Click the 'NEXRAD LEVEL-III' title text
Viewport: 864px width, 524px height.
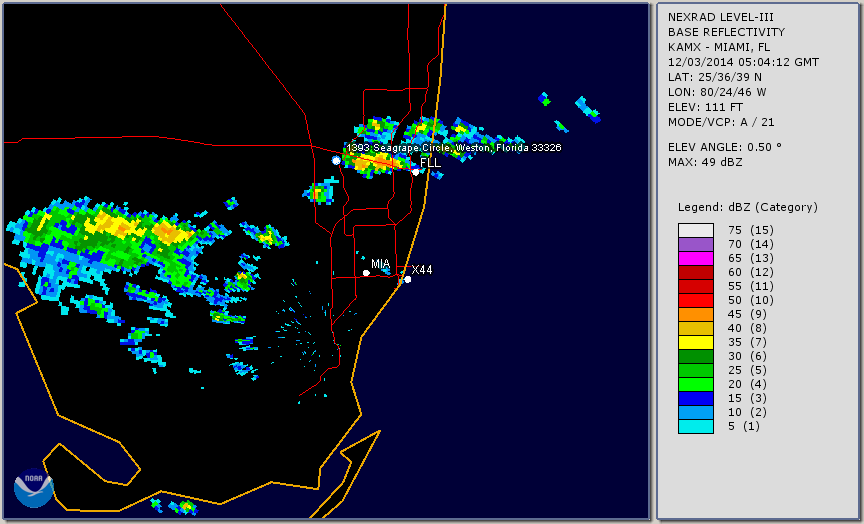(x=721, y=17)
